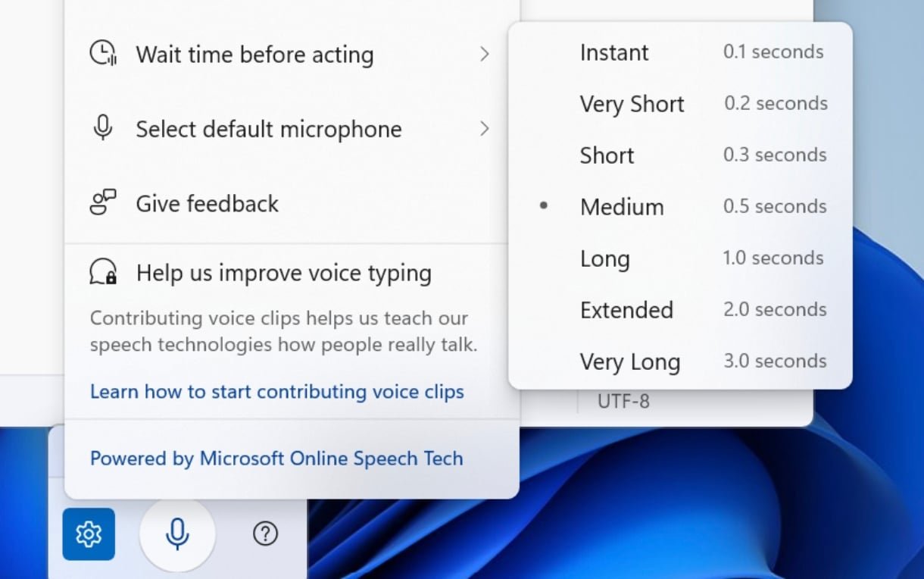Click the voice typing settings gear icon
Image resolution: width=924 pixels, height=579 pixels.
point(89,534)
